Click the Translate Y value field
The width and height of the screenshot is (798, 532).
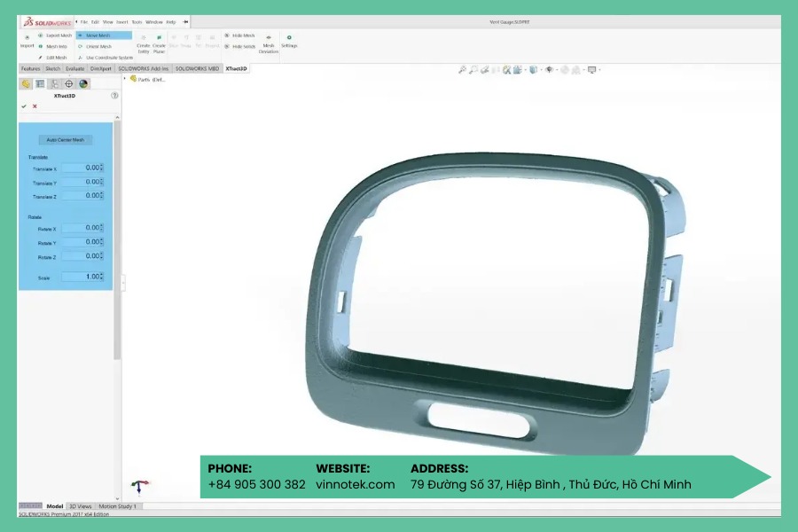tap(82, 182)
